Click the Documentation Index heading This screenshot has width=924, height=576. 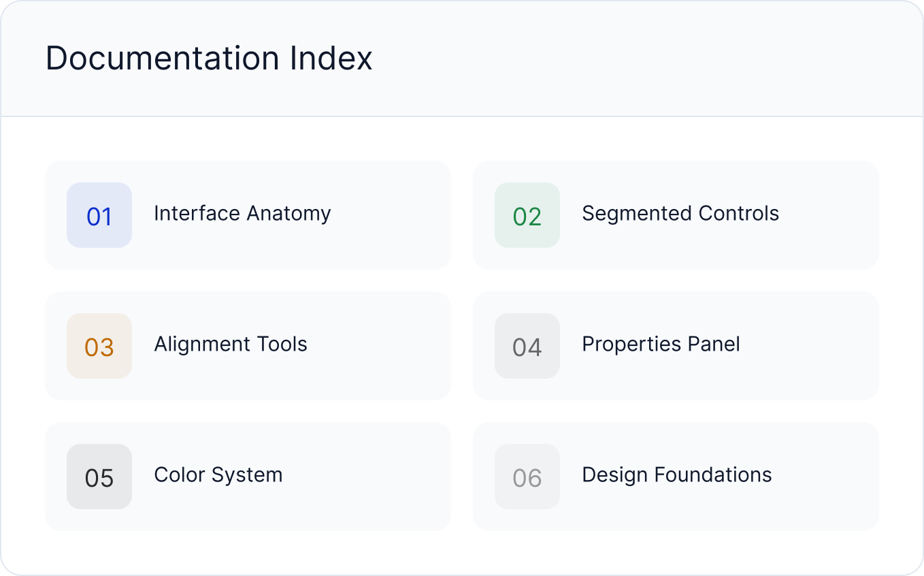(209, 59)
